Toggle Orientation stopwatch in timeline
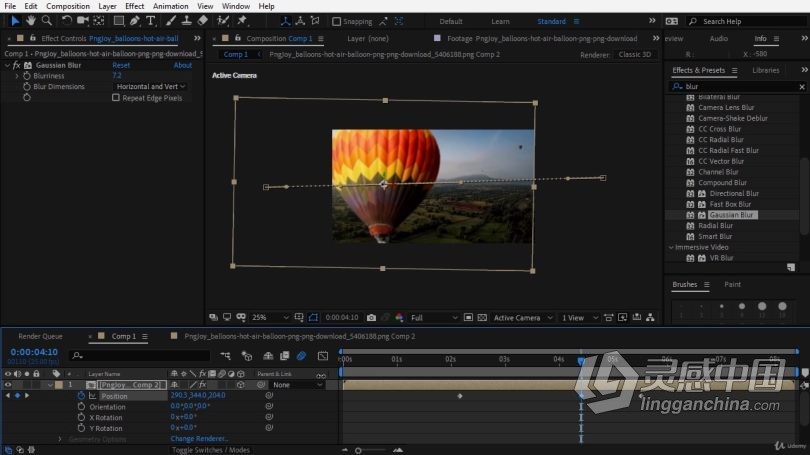Screen dimensions: 810x455 tap(81, 406)
